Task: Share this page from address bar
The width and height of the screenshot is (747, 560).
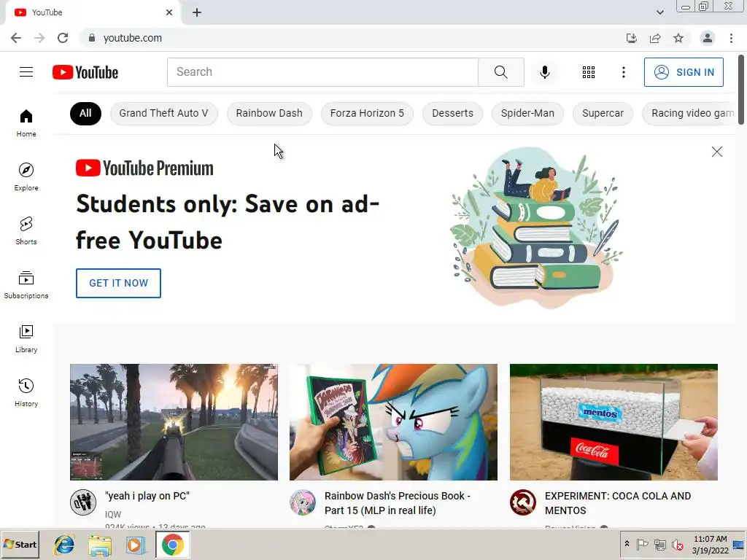Action: (x=655, y=38)
